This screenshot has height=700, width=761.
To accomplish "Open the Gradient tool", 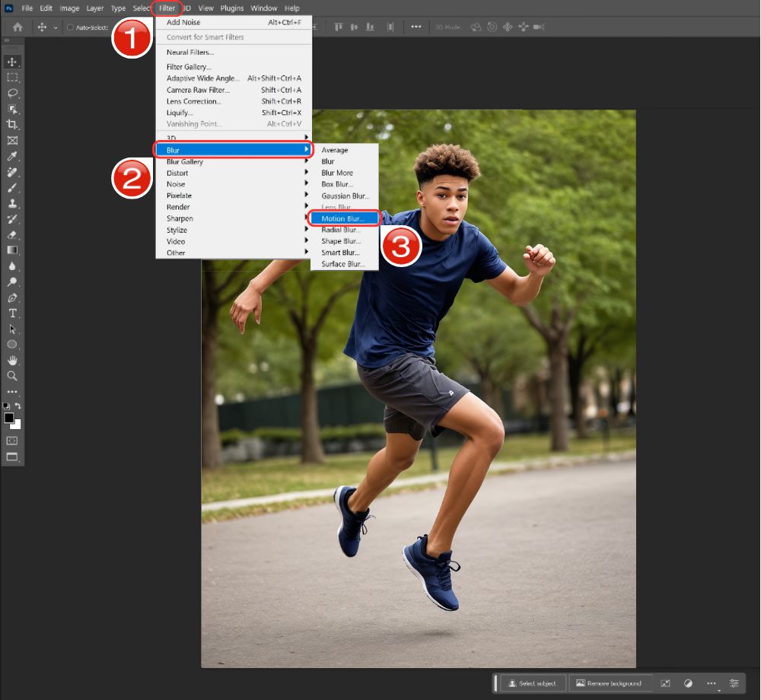I will coord(12,250).
